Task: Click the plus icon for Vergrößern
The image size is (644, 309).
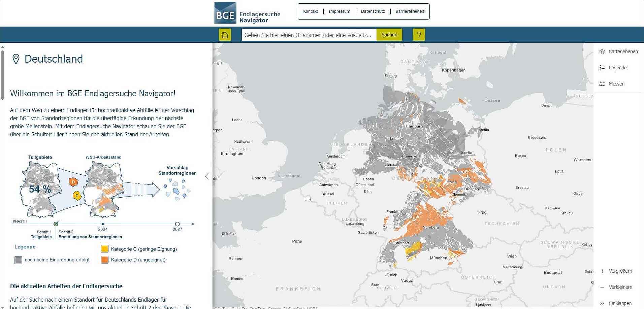Action: pos(602,271)
